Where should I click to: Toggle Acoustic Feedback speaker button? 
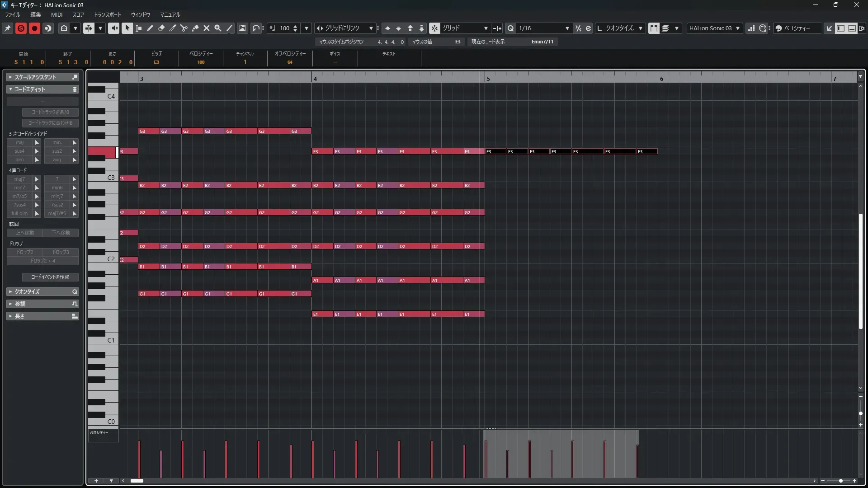click(x=113, y=28)
